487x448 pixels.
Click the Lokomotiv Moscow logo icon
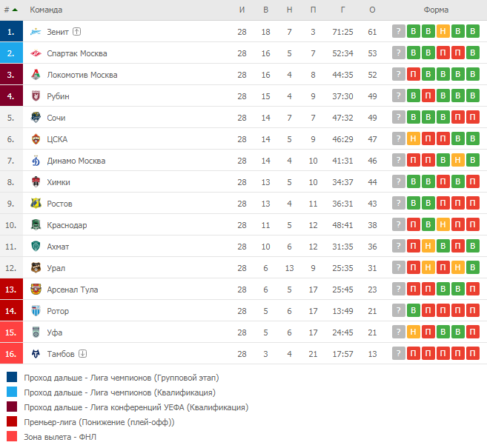click(36, 75)
